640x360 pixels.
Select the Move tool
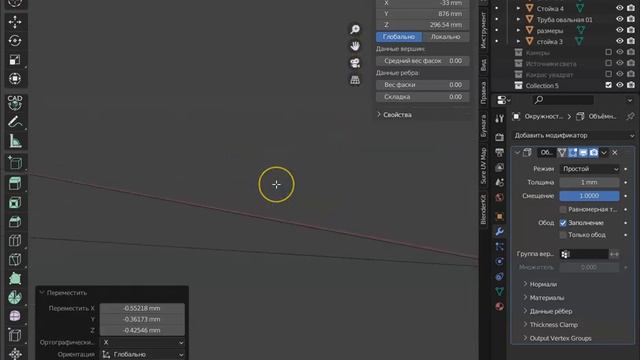coord(15,22)
